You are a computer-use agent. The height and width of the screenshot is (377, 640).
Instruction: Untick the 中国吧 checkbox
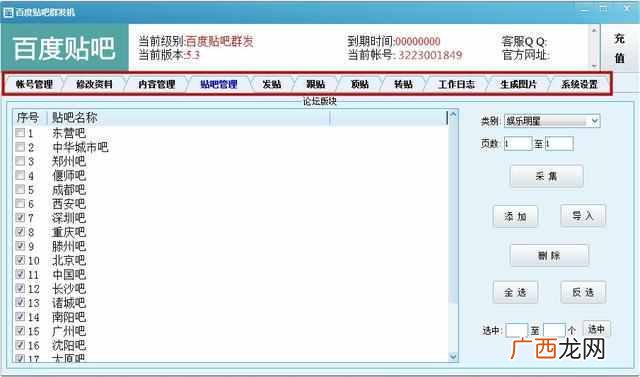(20, 274)
